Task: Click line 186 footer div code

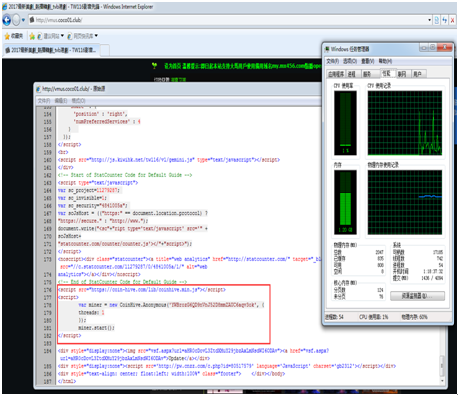Action: point(171,374)
